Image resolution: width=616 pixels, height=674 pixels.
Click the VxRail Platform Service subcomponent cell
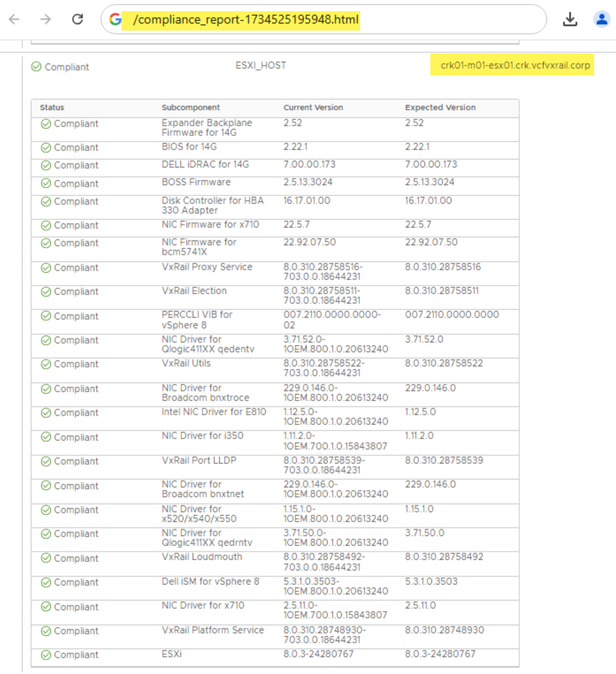pyautogui.click(x=213, y=630)
